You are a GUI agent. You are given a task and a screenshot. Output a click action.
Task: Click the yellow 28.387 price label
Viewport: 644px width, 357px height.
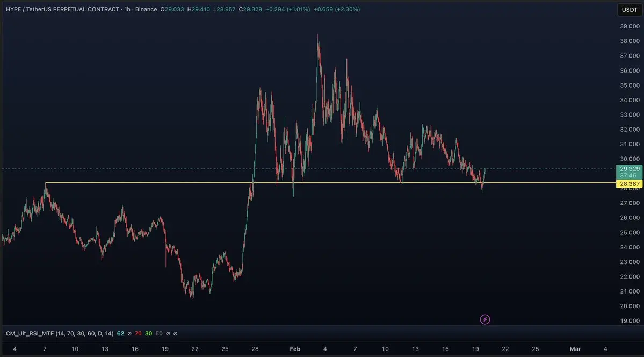click(629, 184)
